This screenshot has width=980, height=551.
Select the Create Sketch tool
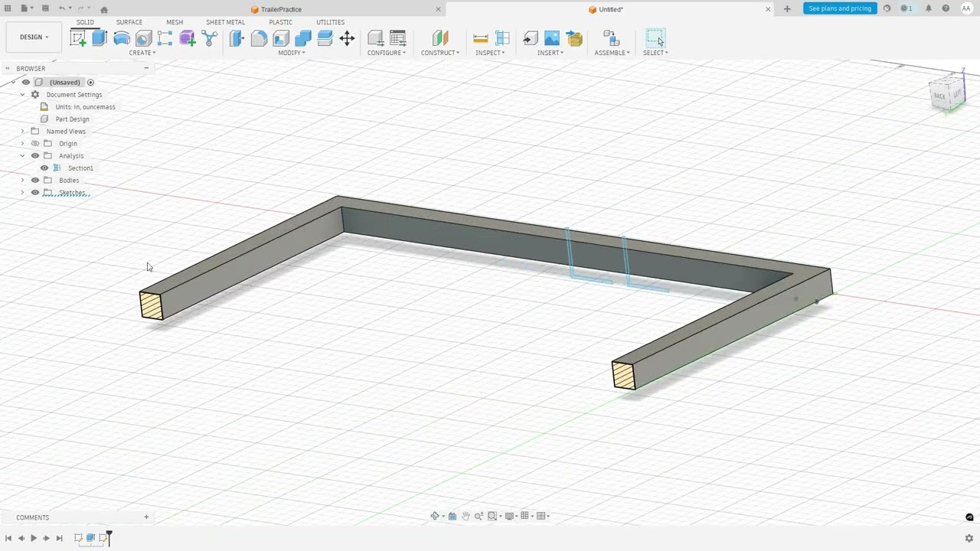(x=78, y=38)
